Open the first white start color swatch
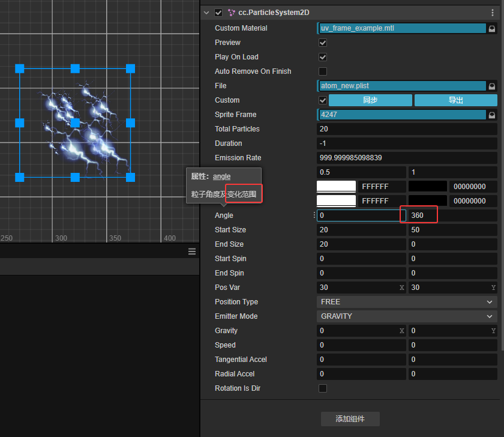The height and width of the screenshot is (437, 504). 336,187
